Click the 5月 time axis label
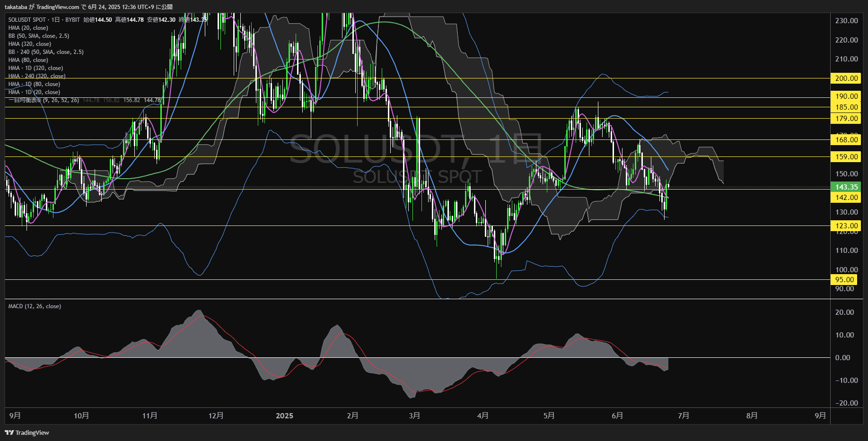The height and width of the screenshot is (441, 868). coord(549,415)
